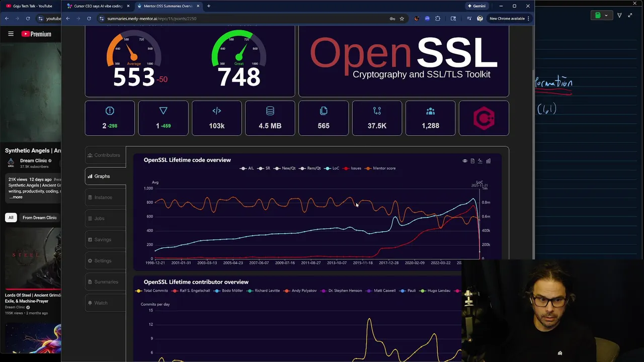The image size is (644, 362).
Task: Click the Gemini button in Chrome
Action: tap(476, 6)
